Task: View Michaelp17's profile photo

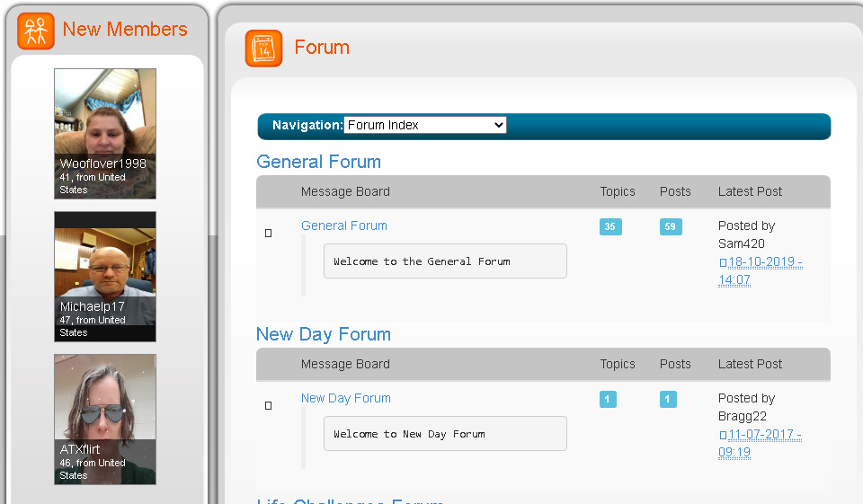Action: 105,261
